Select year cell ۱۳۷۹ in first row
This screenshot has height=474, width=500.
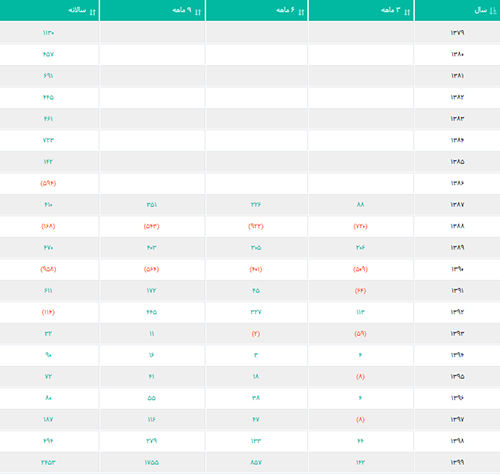click(457, 33)
